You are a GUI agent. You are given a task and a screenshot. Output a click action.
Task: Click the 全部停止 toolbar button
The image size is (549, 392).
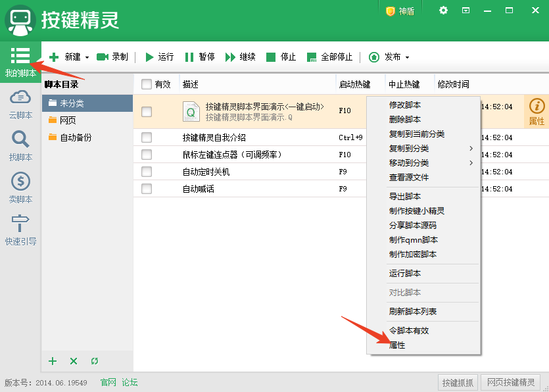click(329, 57)
